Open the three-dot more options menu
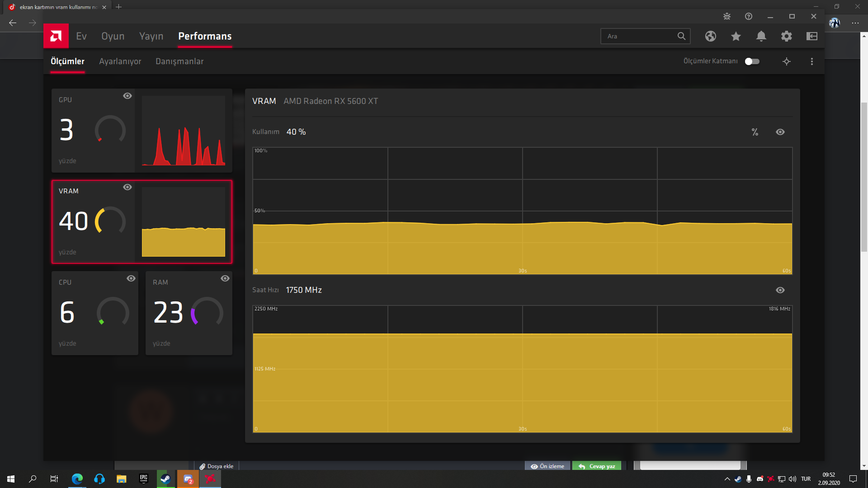The image size is (868, 488). pos(812,61)
